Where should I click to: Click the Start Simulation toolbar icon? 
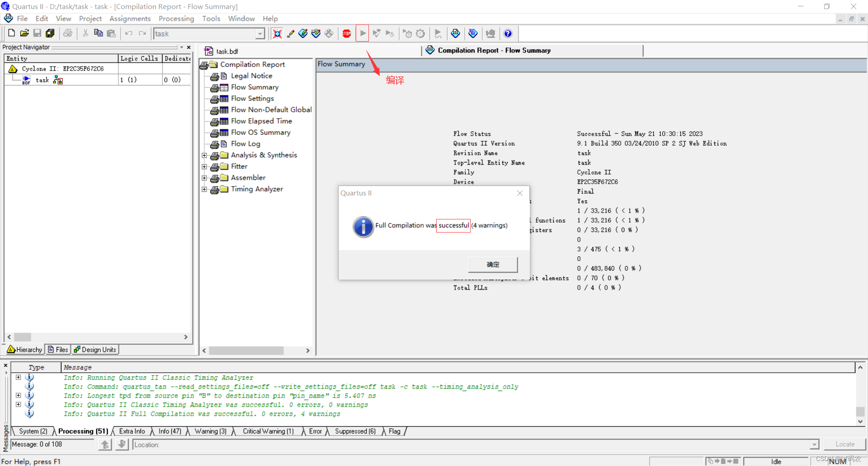click(438, 33)
